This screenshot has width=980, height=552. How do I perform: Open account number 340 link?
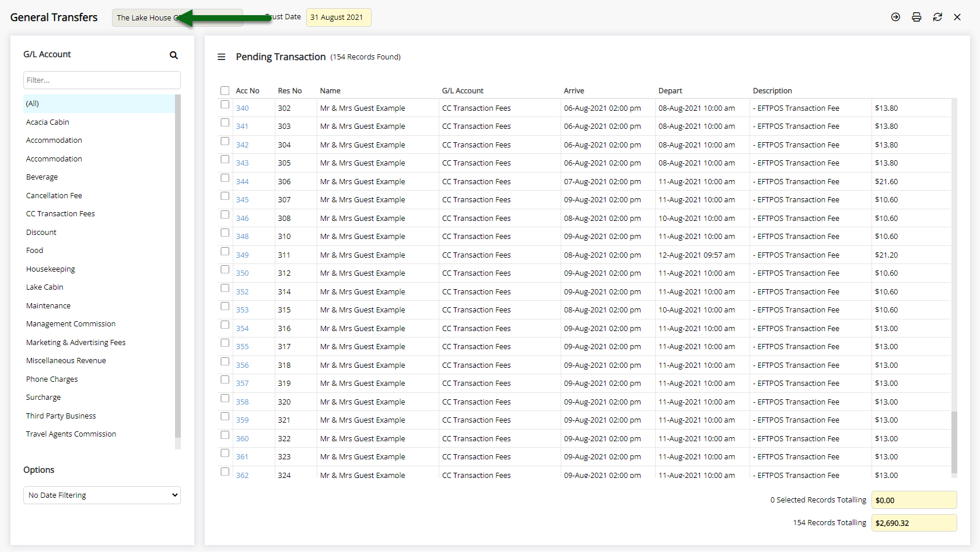point(242,108)
